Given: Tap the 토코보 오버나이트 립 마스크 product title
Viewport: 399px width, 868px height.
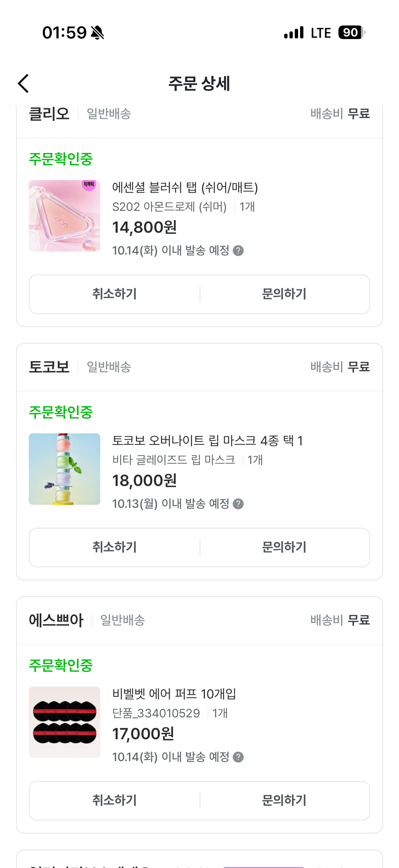Looking at the screenshot, I should pyautogui.click(x=207, y=440).
